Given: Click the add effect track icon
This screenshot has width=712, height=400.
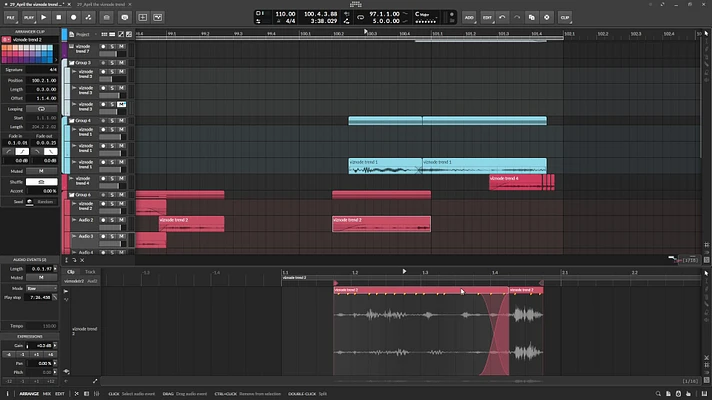Looking at the screenshot, I should (x=158, y=17).
